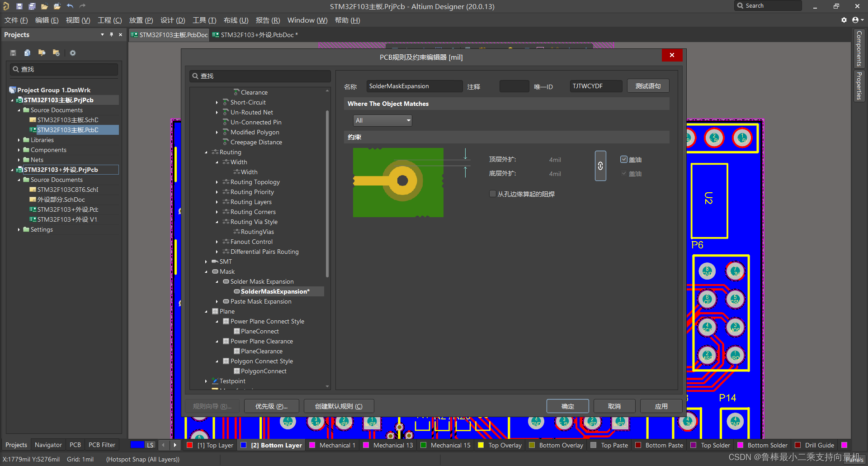Click the rule name field SolderMaskExpansion
The image size is (868, 466).
pos(414,86)
